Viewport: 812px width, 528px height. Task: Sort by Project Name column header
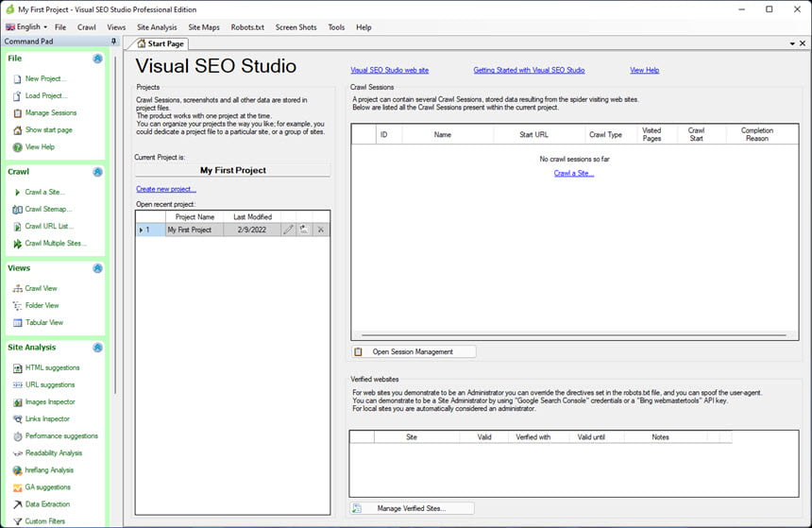tap(195, 217)
